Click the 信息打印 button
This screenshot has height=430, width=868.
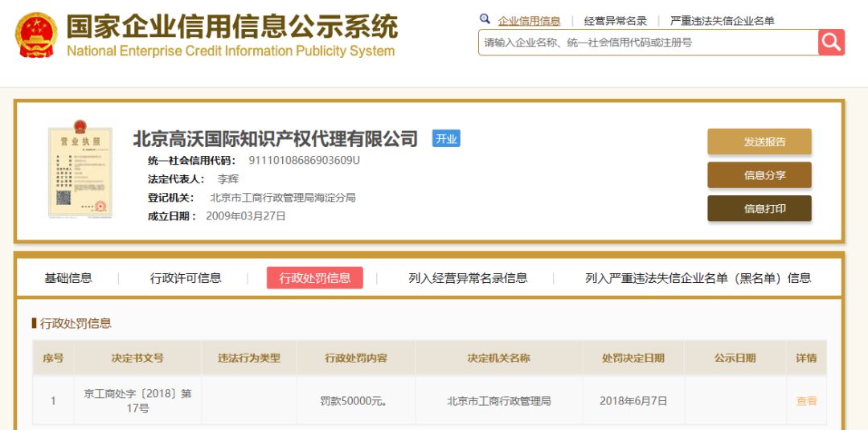click(759, 209)
